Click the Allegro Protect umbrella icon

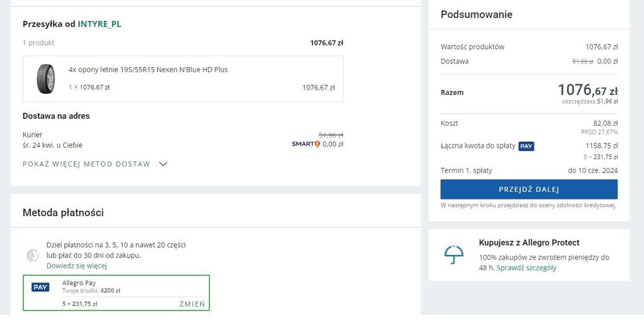(454, 254)
